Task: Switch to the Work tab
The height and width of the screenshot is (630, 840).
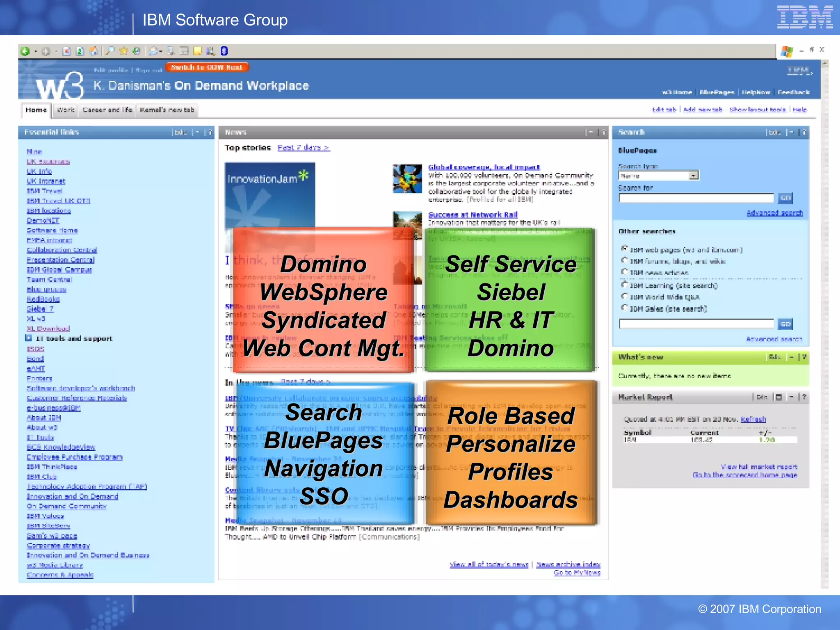Action: tap(66, 110)
